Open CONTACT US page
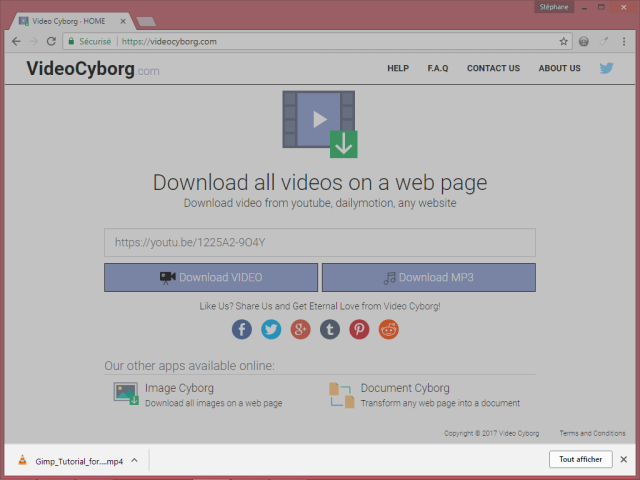The height and width of the screenshot is (480, 640). (x=493, y=68)
